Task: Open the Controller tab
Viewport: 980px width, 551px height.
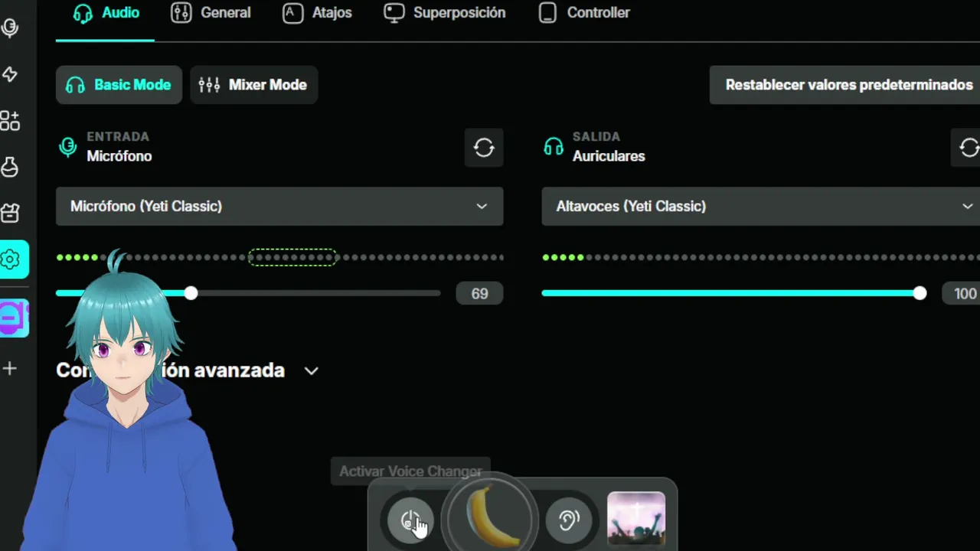Action: (584, 13)
